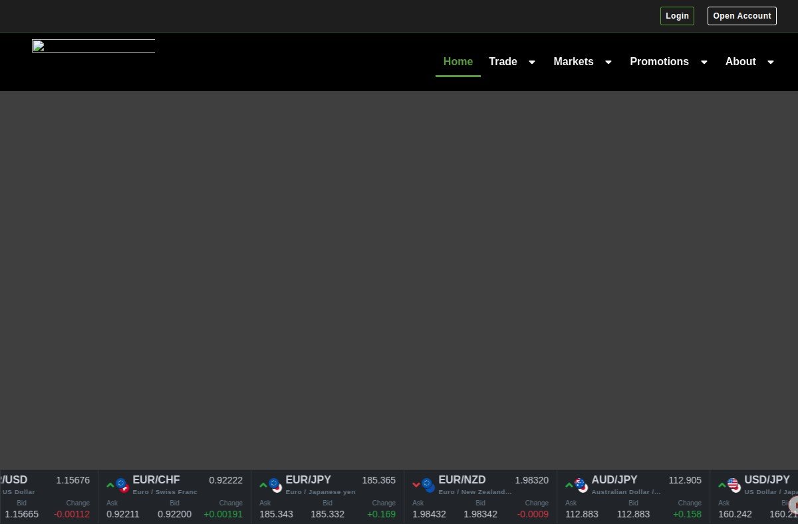The height and width of the screenshot is (532, 798).
Task: Click the -0.00112 change value
Action: click(x=72, y=514)
